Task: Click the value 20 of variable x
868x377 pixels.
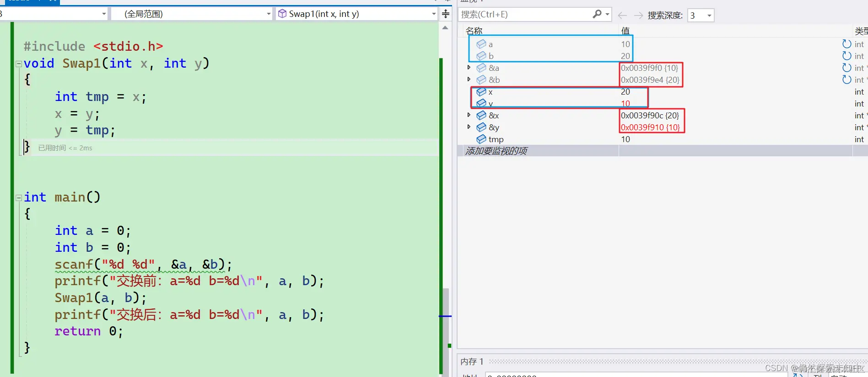Action: click(x=625, y=91)
